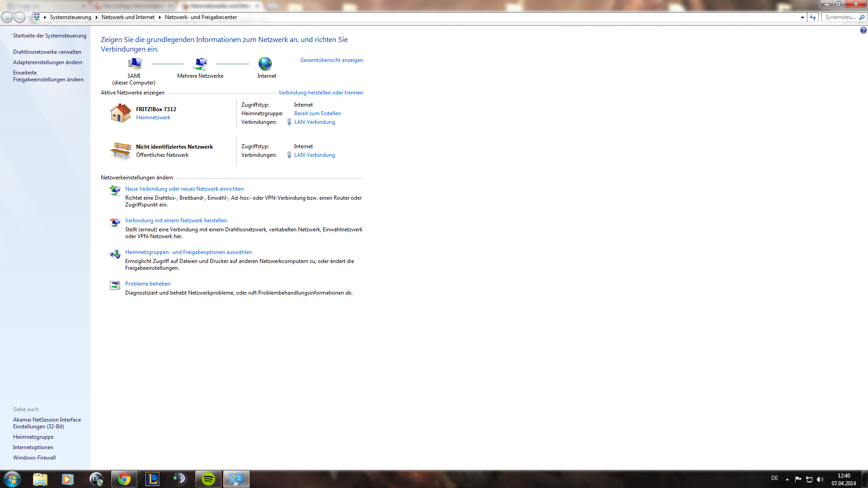
Task: Open the volume speaker tray icon
Action: coord(820,479)
